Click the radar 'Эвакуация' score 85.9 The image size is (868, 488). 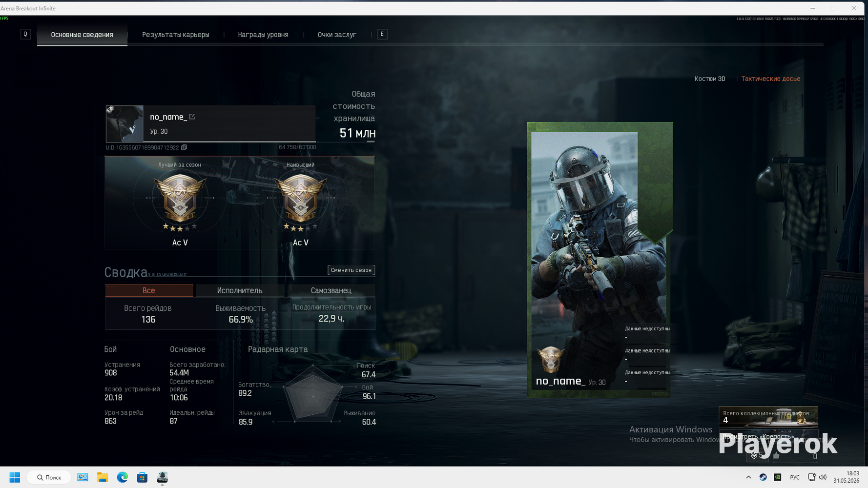pos(246,422)
